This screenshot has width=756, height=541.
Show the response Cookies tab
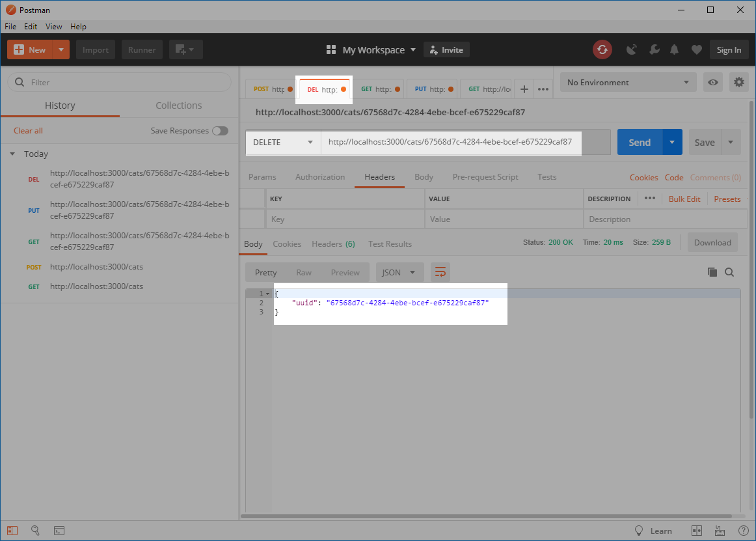[x=287, y=244]
